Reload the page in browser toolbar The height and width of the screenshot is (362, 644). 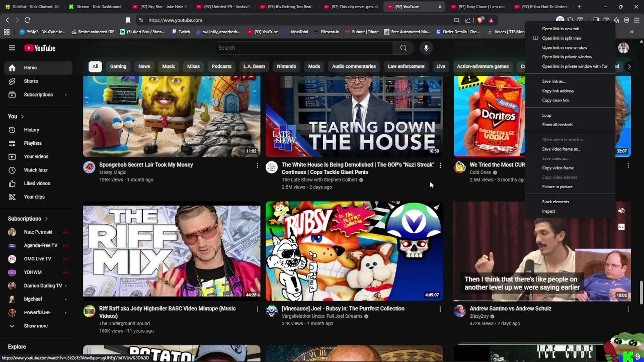click(27, 20)
